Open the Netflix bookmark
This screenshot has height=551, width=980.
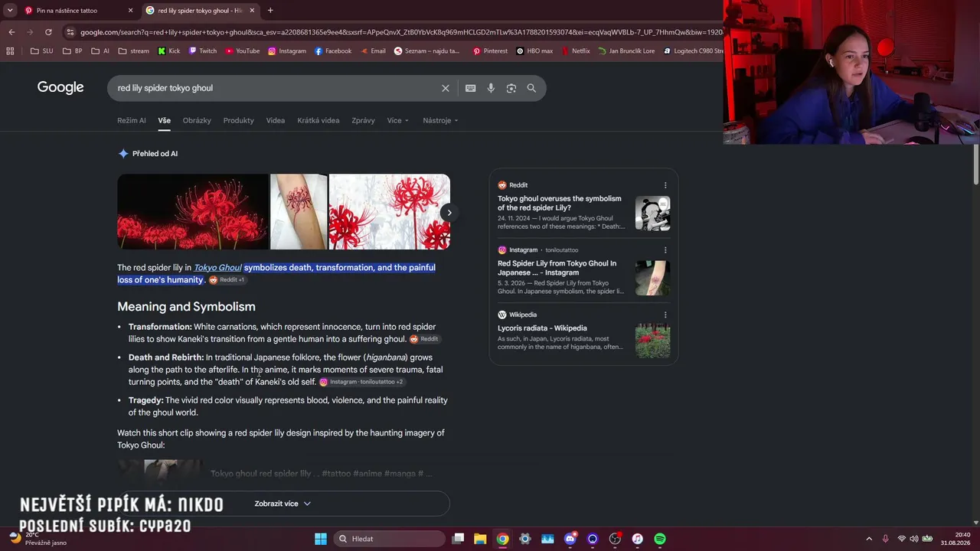pos(576,51)
